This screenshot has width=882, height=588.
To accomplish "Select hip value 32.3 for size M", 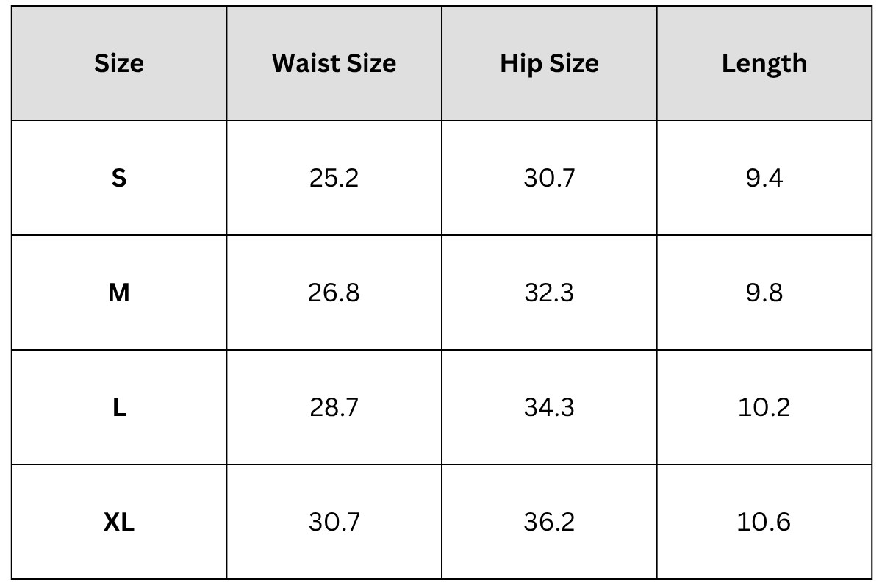I will click(549, 293).
